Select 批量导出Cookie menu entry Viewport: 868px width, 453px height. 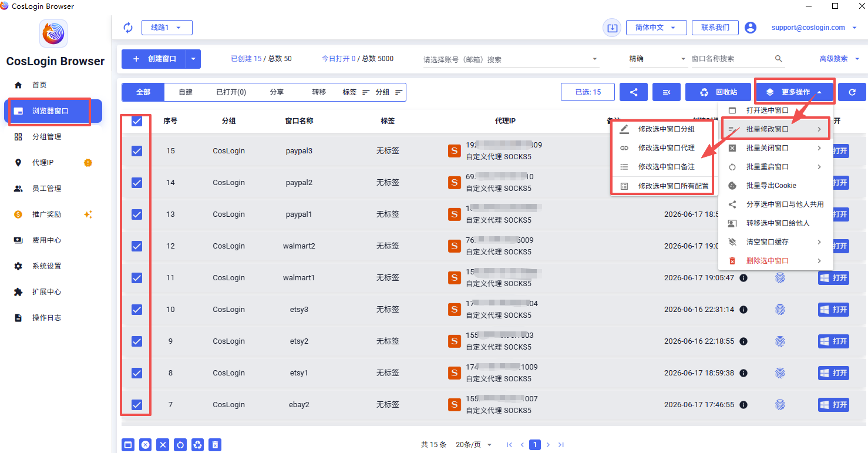click(776, 186)
